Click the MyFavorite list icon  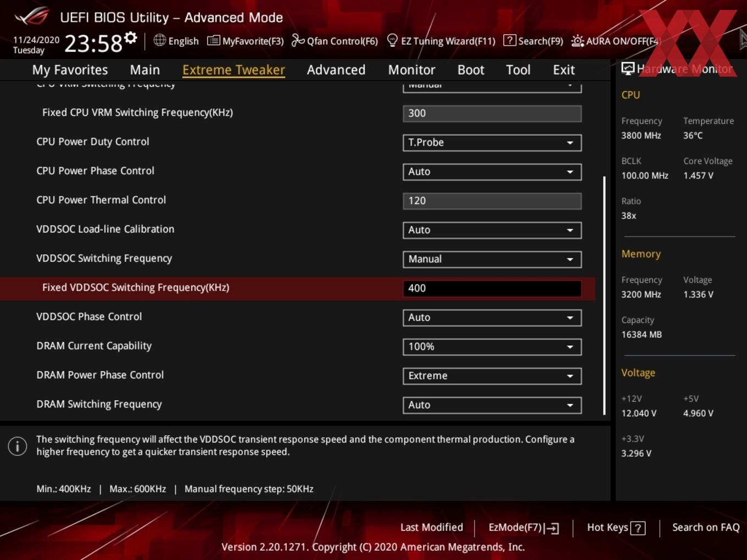pyautogui.click(x=214, y=41)
